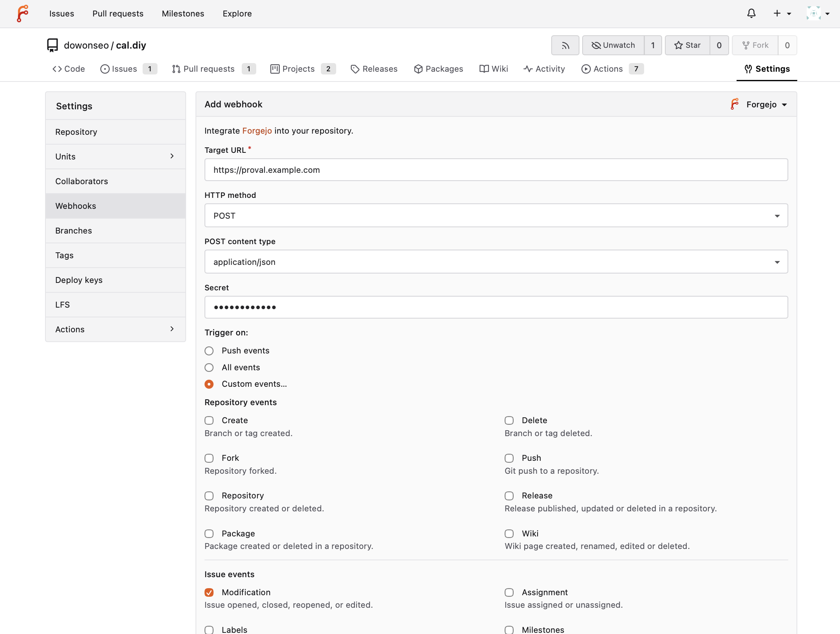Enable the Labels checkbox
This screenshot has width=840, height=634.
(x=209, y=630)
